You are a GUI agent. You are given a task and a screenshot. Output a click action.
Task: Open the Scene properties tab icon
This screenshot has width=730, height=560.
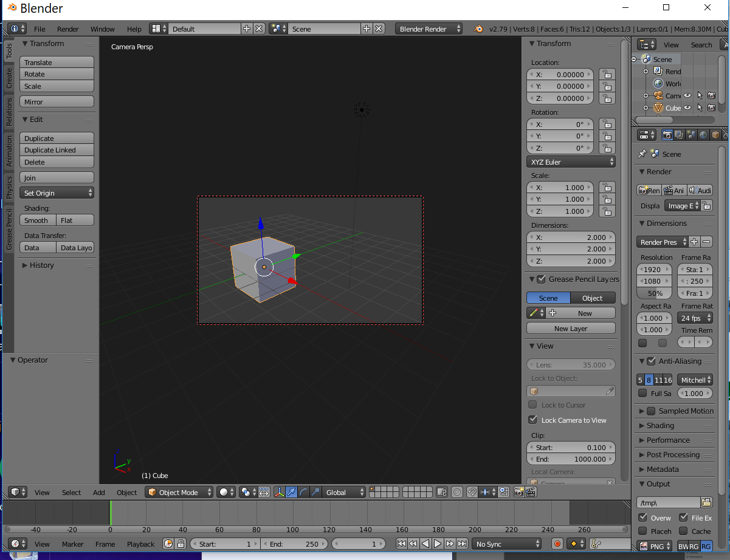(692, 135)
